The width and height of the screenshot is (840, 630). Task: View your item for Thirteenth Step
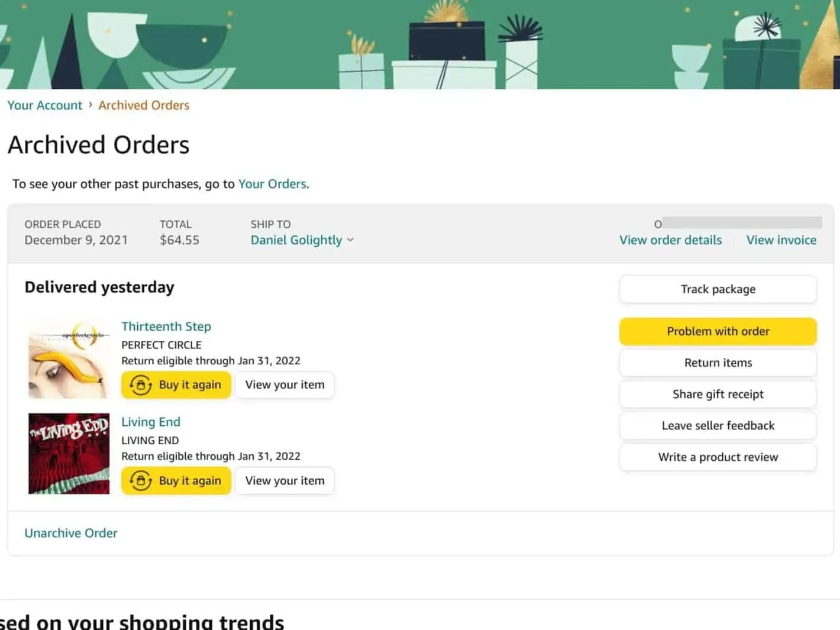(284, 385)
